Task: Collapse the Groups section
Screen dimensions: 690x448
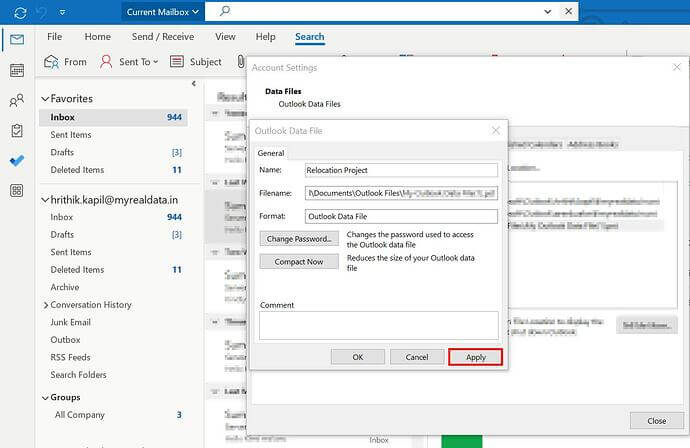Action: coord(44,397)
